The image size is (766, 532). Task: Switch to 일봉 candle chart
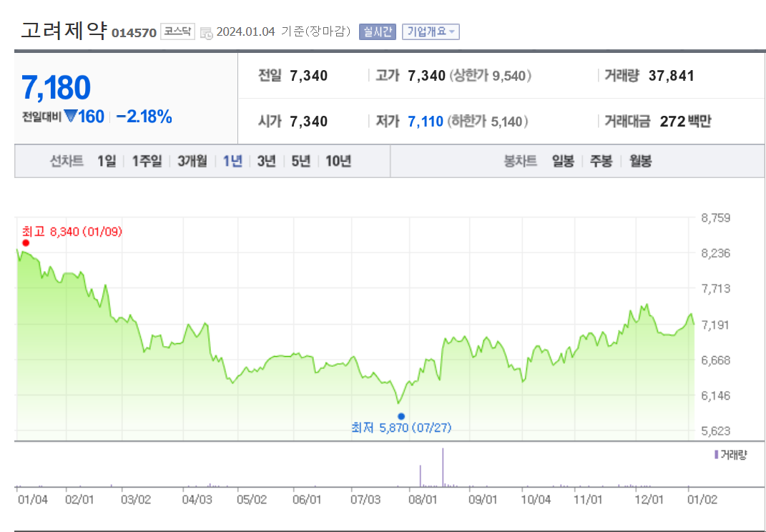(x=563, y=161)
